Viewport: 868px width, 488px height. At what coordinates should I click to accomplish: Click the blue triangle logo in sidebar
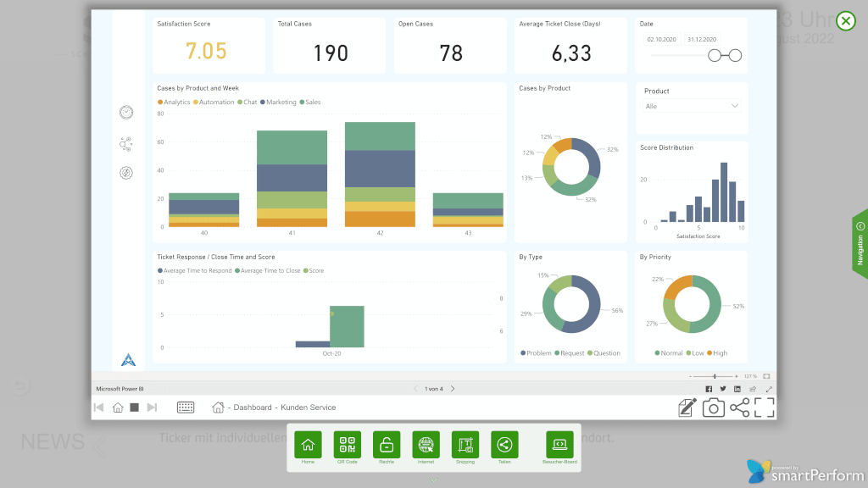(x=129, y=360)
